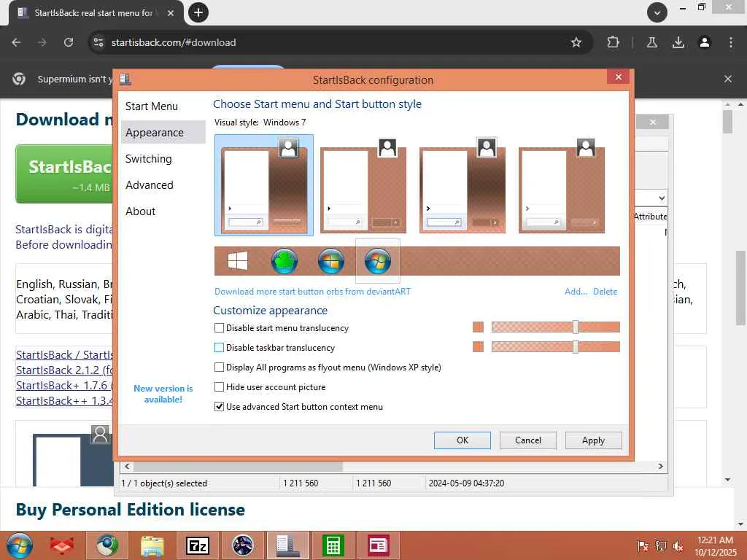
Task: Open a new browser tab
Action: (198, 12)
